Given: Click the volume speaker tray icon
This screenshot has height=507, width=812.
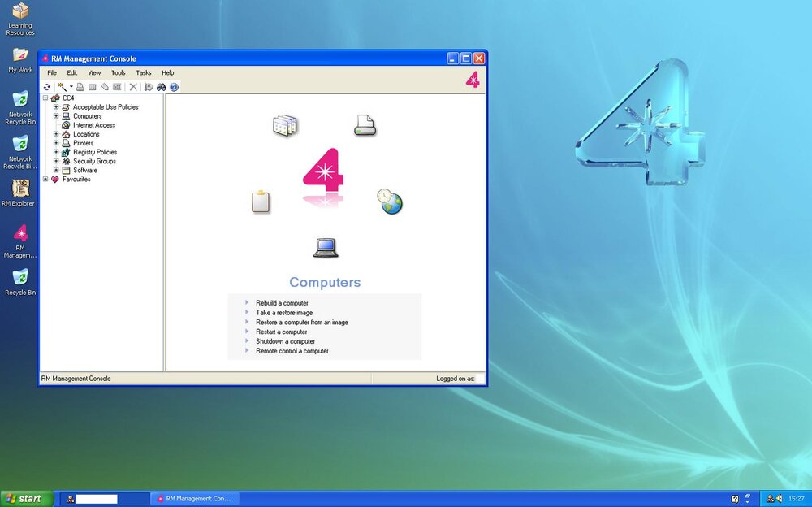Looking at the screenshot, I should click(780, 499).
